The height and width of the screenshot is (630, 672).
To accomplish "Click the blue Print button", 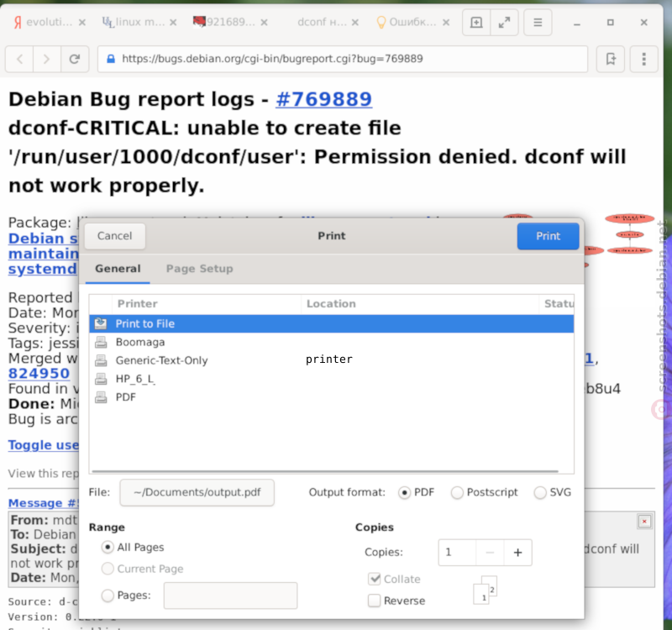I will tap(548, 236).
